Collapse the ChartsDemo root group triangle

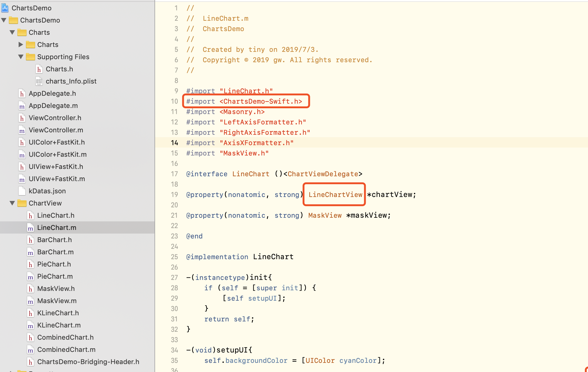(x=4, y=20)
